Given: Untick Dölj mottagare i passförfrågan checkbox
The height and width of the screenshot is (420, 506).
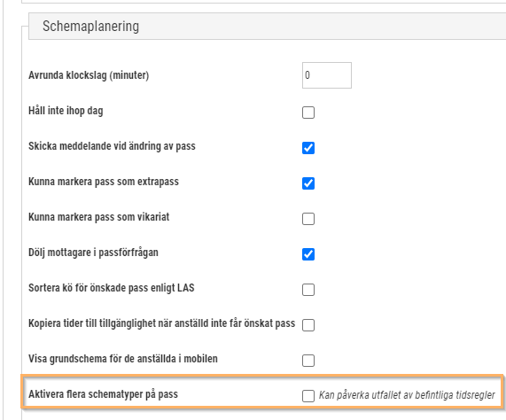Looking at the screenshot, I should coord(308,254).
